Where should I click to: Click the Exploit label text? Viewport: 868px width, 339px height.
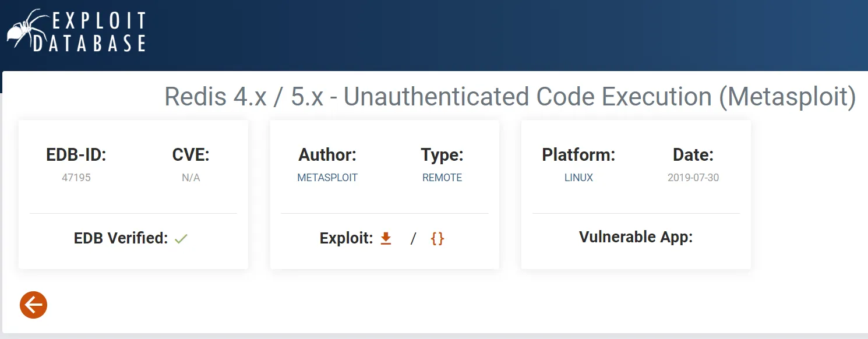click(x=346, y=238)
